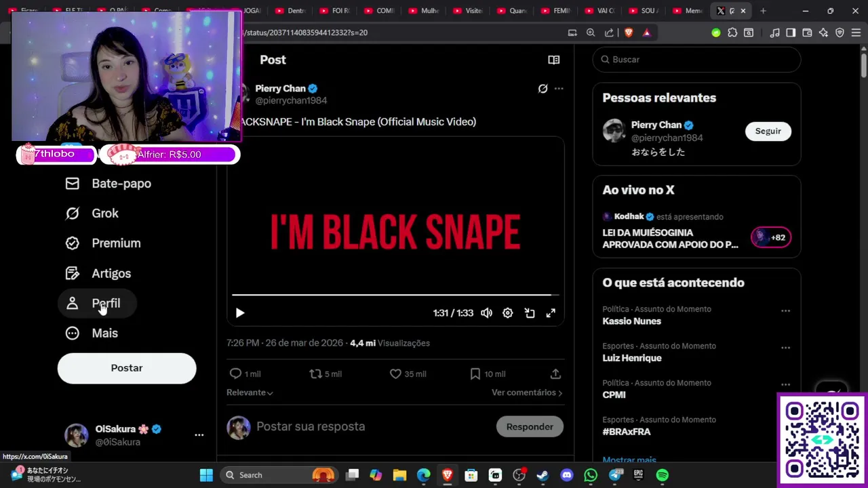Open the Brave Wallet icon
868x488 pixels.
(807, 33)
